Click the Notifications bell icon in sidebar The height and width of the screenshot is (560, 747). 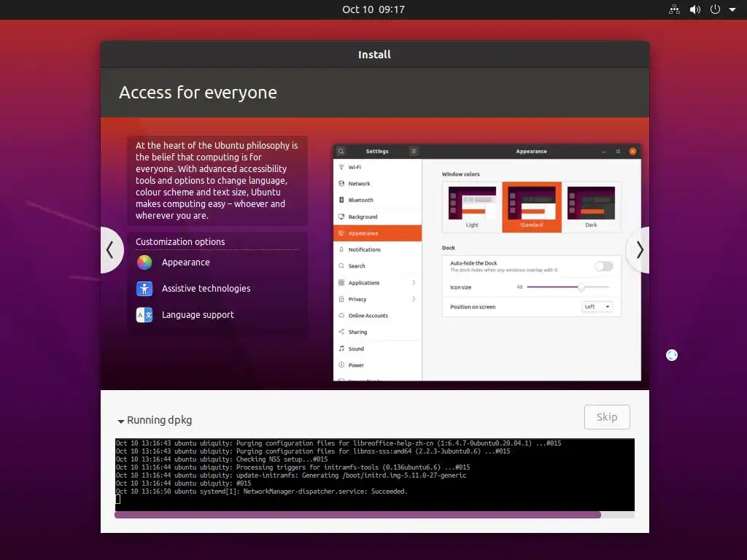coord(341,249)
